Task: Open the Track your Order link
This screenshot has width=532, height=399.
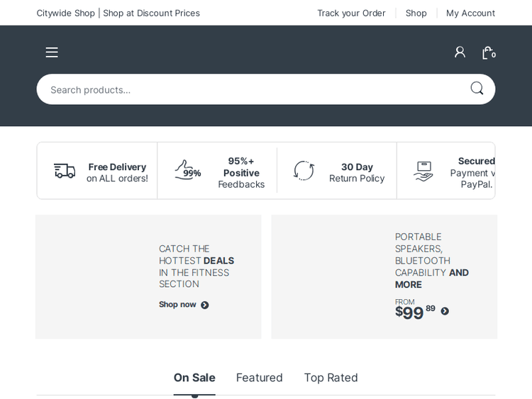Action: click(x=351, y=13)
